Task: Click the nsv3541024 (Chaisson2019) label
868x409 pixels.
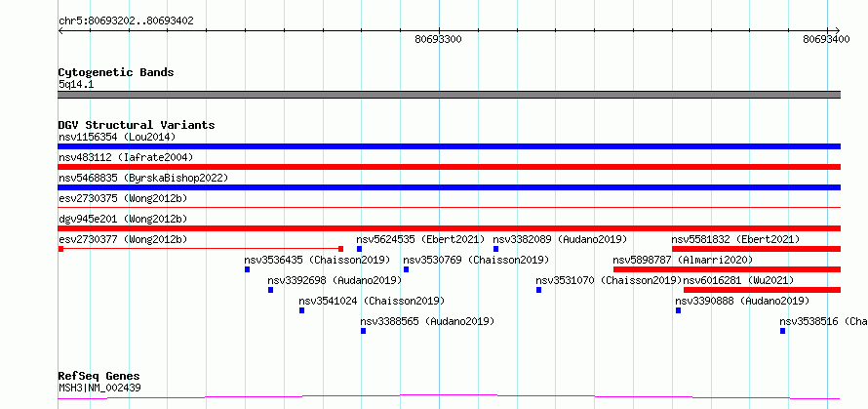Action: tap(372, 301)
